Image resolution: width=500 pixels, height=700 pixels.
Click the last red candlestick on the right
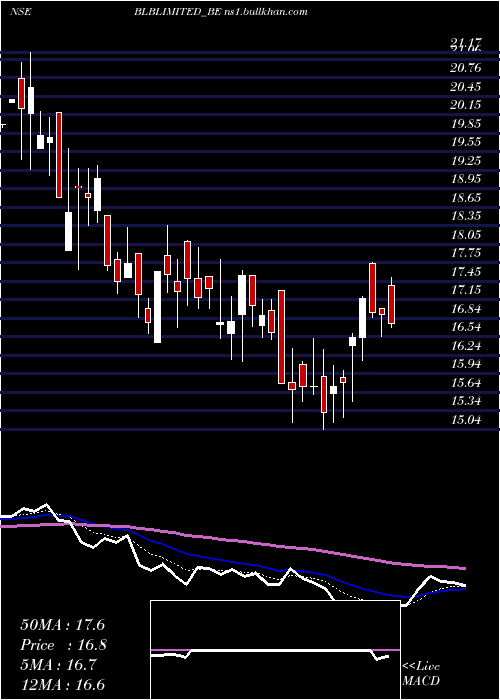(x=392, y=304)
